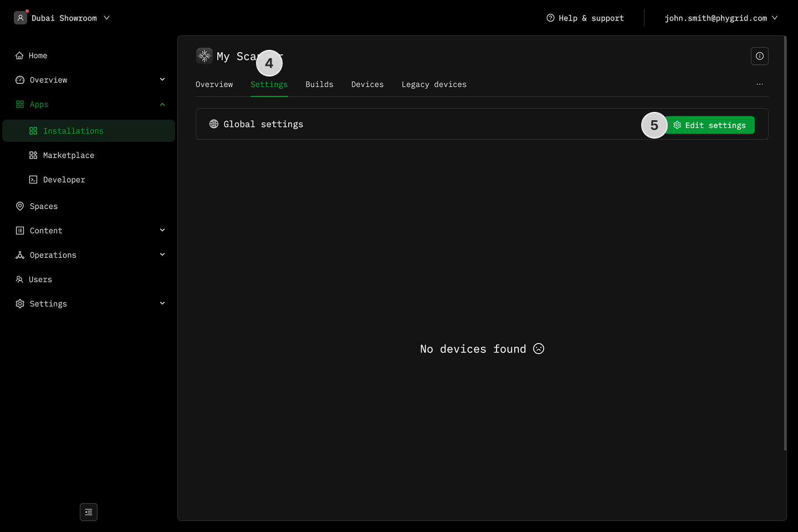Click the Spaces location pin icon
Viewport: 798px width, 532px height.
[x=20, y=206]
